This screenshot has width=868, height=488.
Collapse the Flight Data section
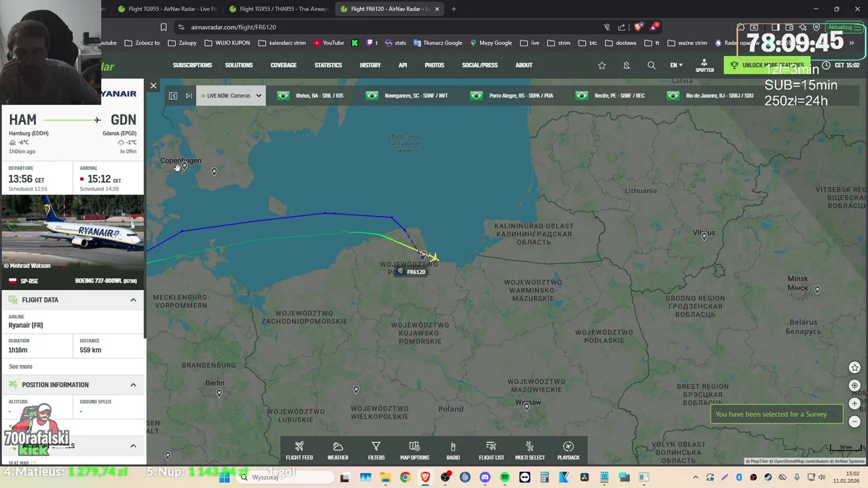coord(133,300)
